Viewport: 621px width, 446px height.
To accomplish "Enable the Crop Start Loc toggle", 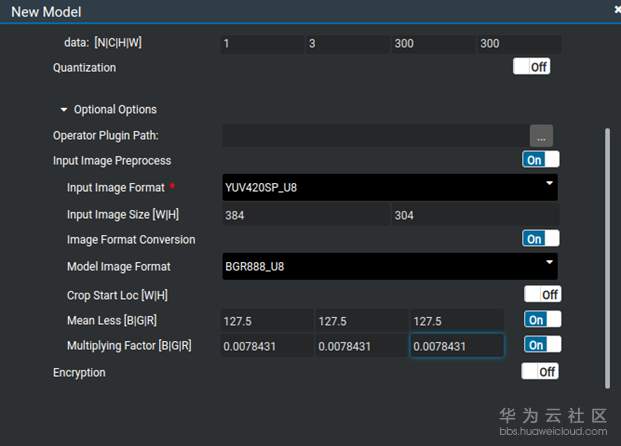I will coord(541,295).
